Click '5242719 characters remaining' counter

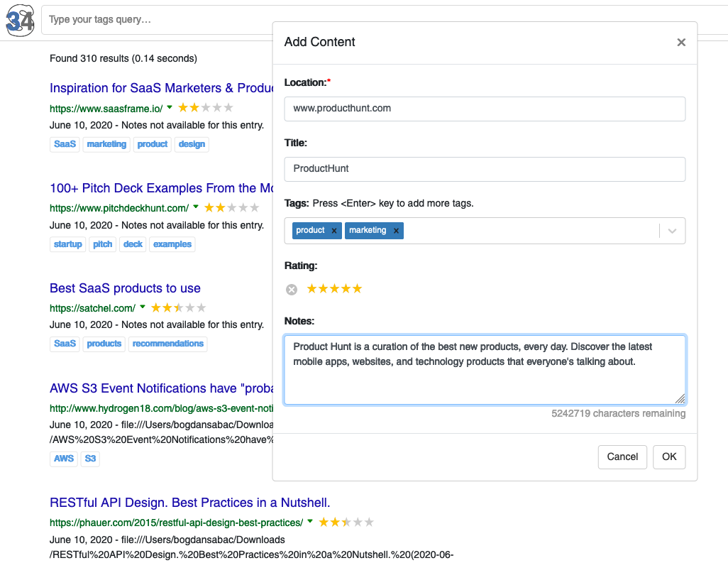[619, 413]
